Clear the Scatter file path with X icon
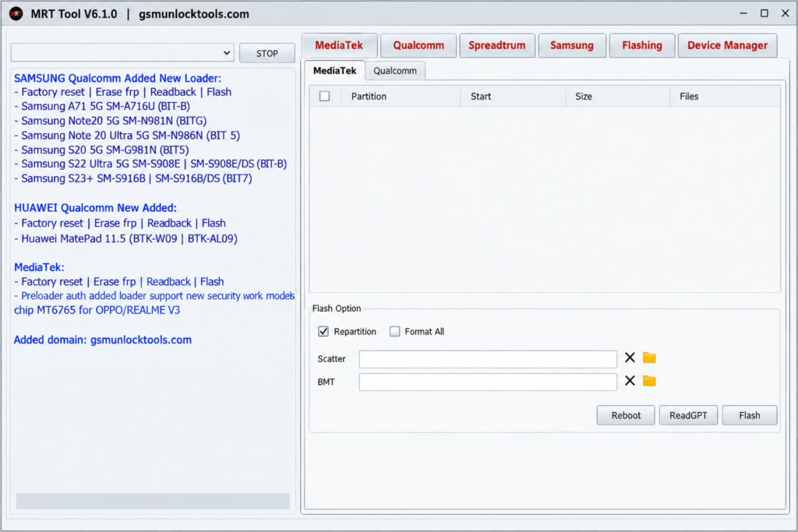This screenshot has width=798, height=532. [630, 358]
